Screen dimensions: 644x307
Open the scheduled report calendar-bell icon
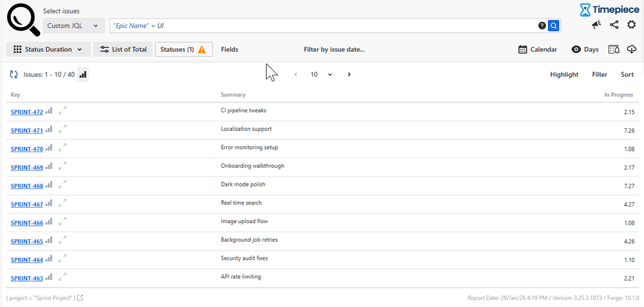pos(614,49)
